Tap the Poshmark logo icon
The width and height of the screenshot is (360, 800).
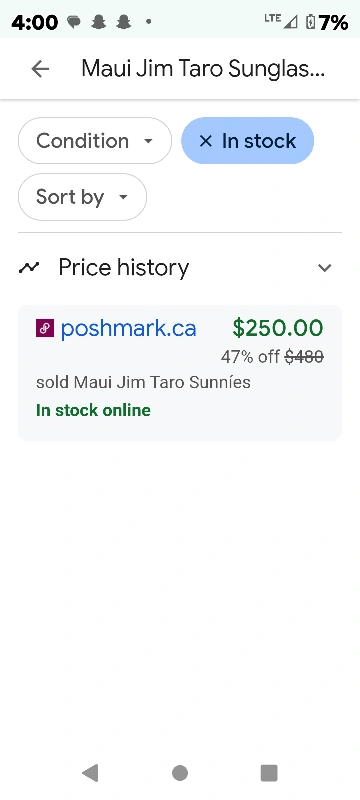45,329
